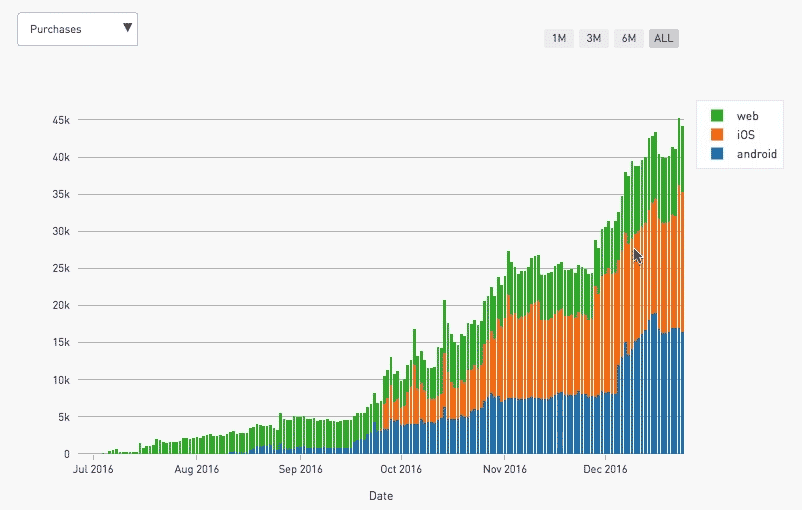Image resolution: width=802 pixels, height=510 pixels.
Task: Toggle the android series blue swatch
Action: click(x=717, y=153)
